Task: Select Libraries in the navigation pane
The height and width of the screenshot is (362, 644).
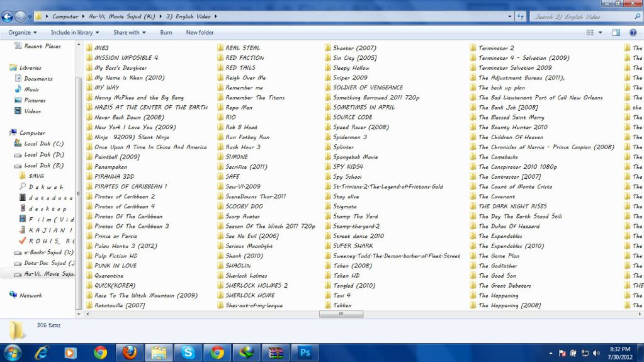Action: (30, 68)
